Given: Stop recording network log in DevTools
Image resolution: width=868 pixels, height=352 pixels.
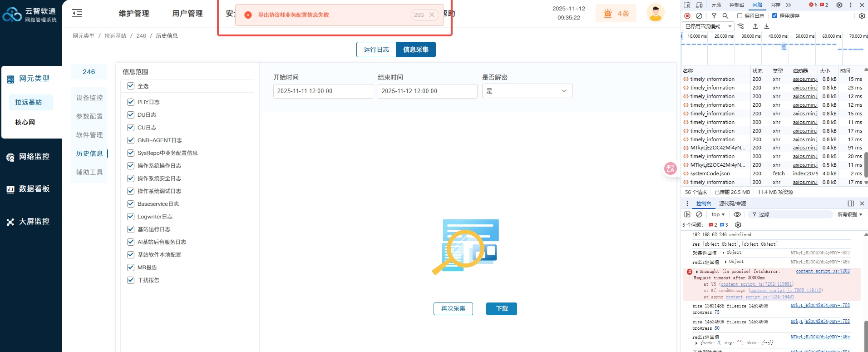Looking at the screenshot, I should tap(687, 16).
